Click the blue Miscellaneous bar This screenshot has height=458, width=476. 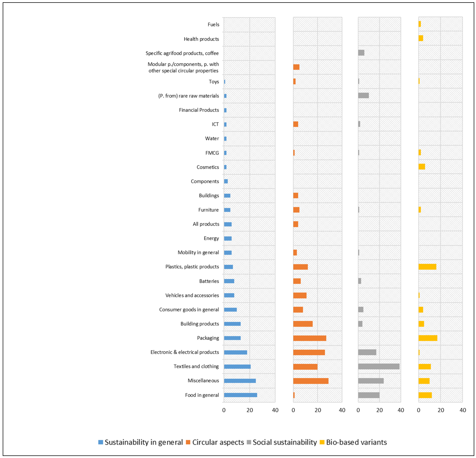tap(240, 381)
